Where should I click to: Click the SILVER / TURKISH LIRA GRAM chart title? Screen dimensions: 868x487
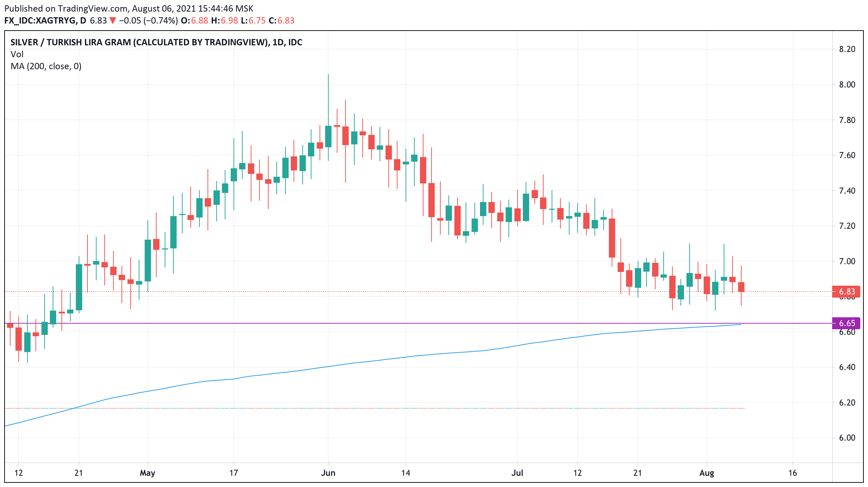(x=156, y=42)
